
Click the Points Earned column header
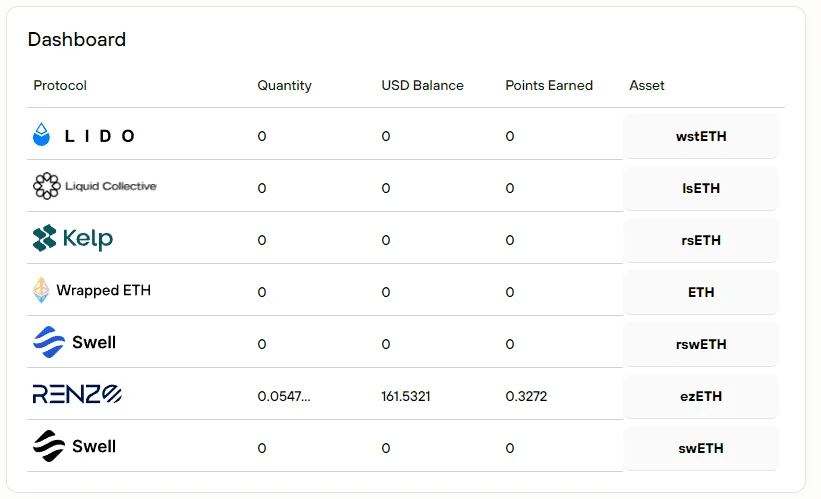(549, 85)
